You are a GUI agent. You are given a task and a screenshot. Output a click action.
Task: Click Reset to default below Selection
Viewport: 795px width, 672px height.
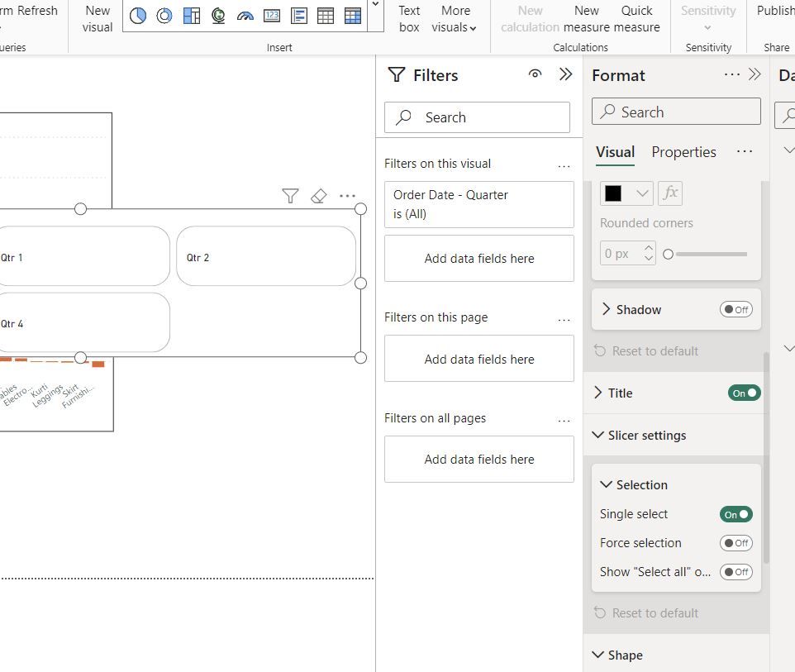pyautogui.click(x=646, y=613)
